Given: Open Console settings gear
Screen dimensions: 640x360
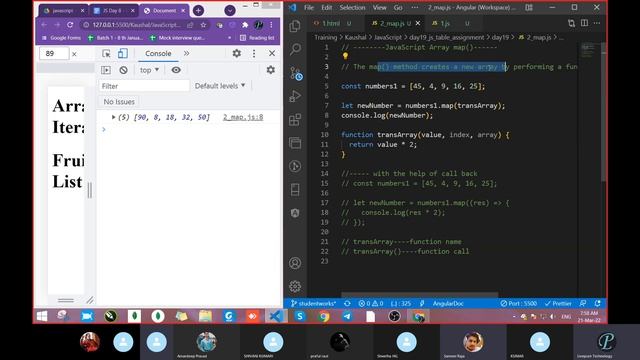Looking at the screenshot, I should point(271,70).
